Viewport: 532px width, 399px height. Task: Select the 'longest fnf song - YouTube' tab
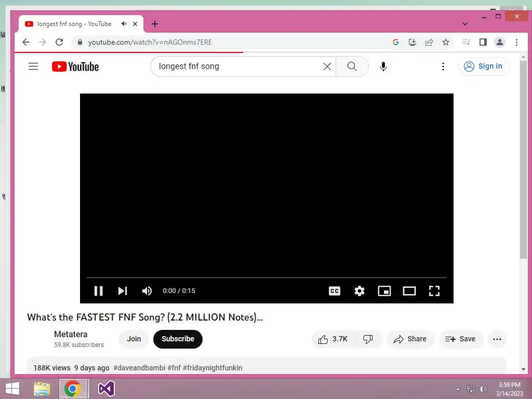coord(81,24)
